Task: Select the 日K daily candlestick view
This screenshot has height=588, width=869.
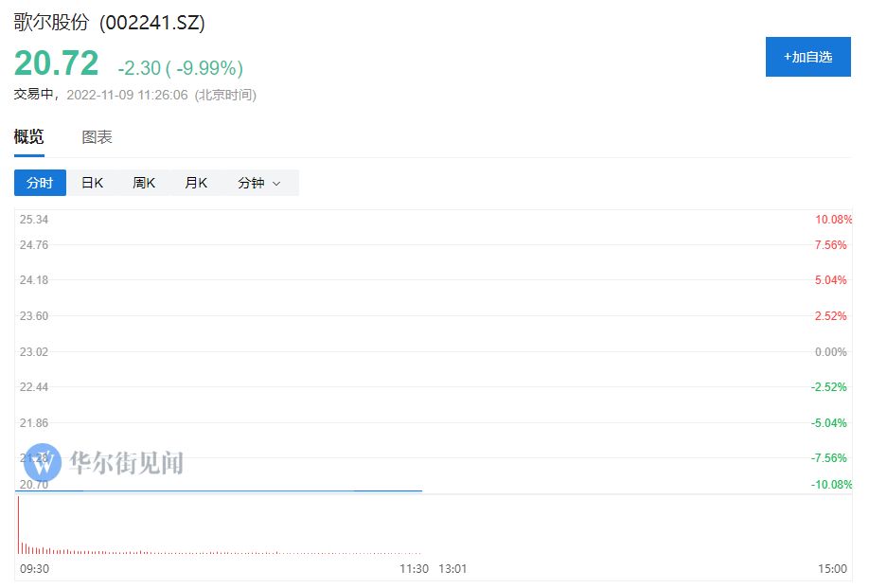Action: [92, 183]
